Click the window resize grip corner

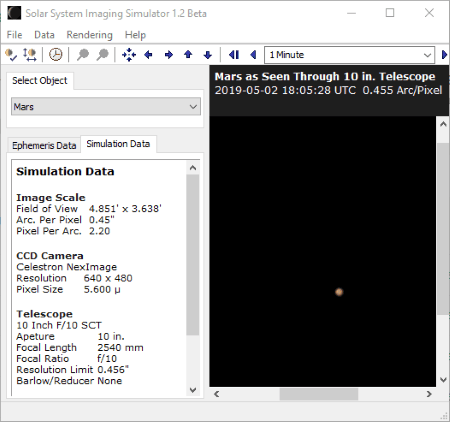coord(444,416)
